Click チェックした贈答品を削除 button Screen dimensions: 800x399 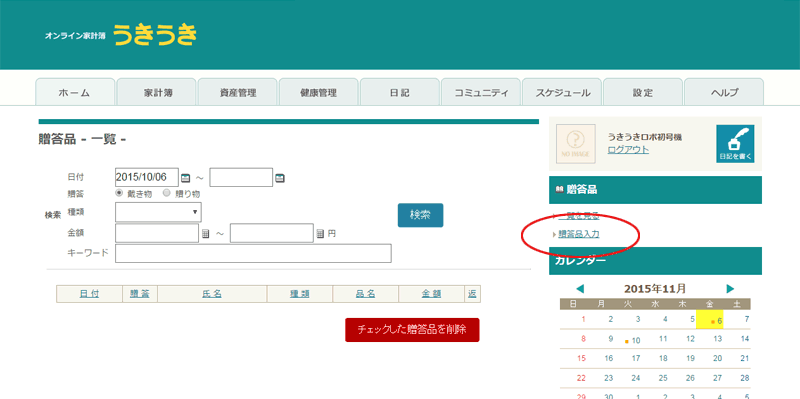pos(412,330)
